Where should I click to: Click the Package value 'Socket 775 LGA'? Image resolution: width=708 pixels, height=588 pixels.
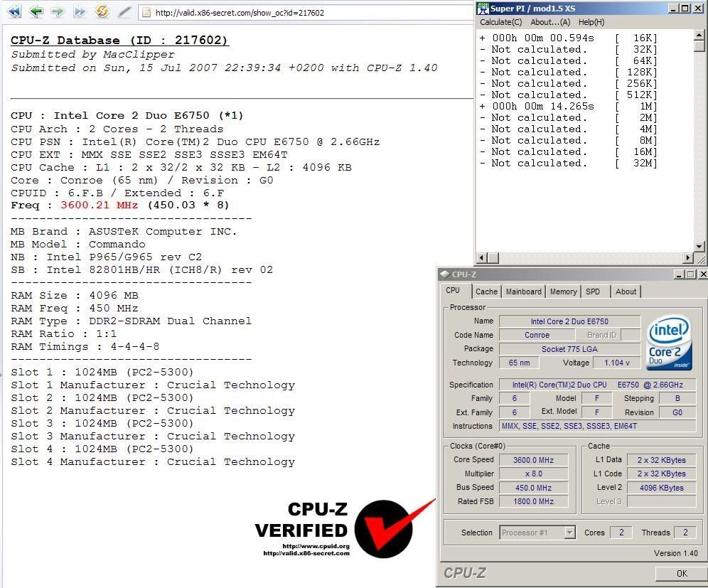(569, 349)
